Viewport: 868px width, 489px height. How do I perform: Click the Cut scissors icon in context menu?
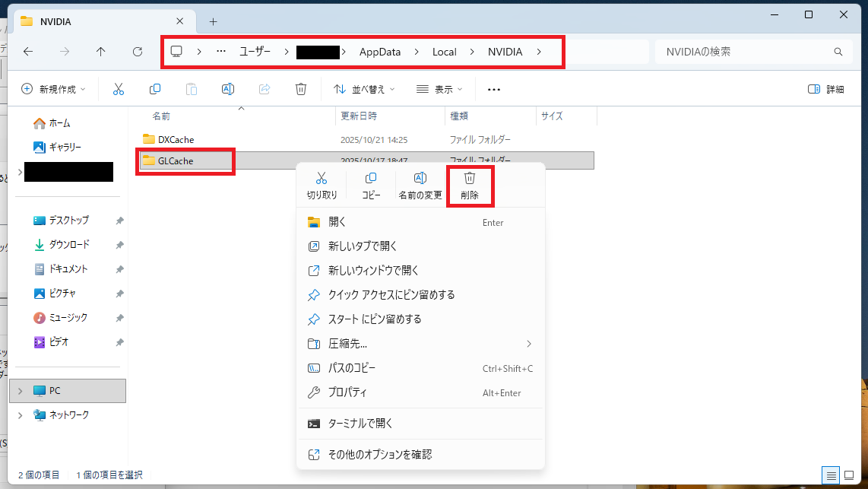pos(322,179)
